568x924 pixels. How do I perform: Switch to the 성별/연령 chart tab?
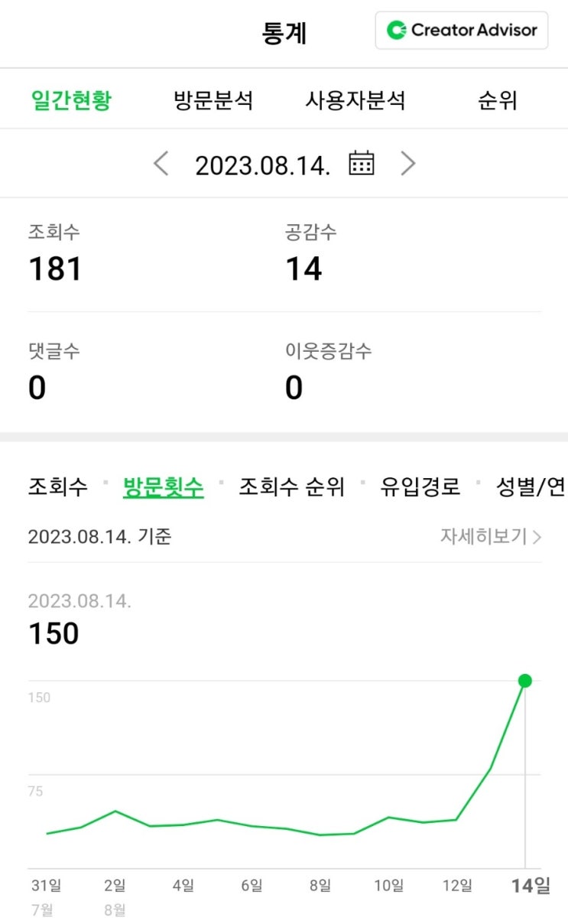(531, 487)
